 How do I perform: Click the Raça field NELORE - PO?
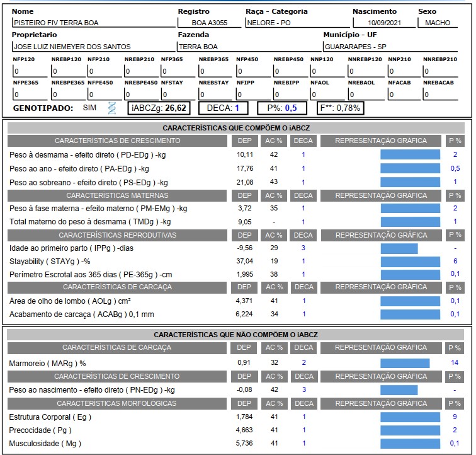(297, 23)
